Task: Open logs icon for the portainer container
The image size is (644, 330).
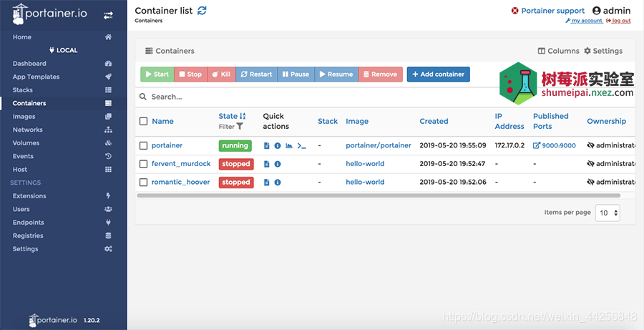Action: coord(267,146)
